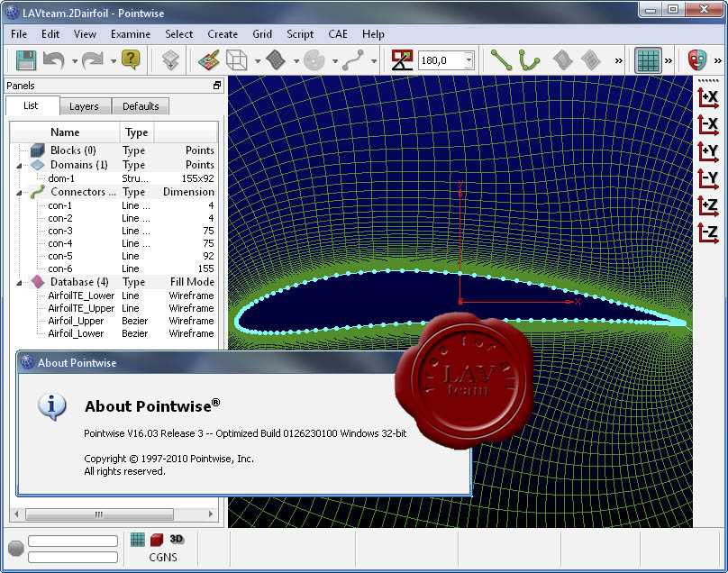Click the Redo arrow icon
Image resolution: width=728 pixels, height=573 pixels.
[x=92, y=60]
